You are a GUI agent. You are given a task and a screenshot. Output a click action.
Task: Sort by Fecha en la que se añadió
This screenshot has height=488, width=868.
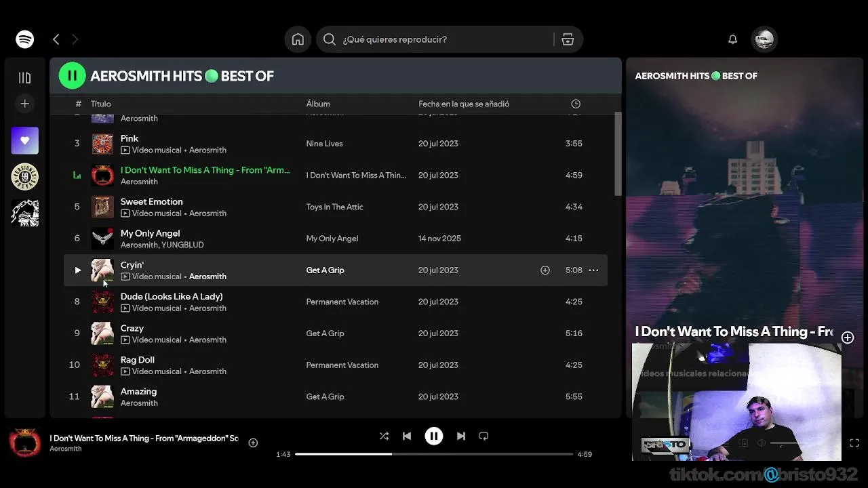464,104
